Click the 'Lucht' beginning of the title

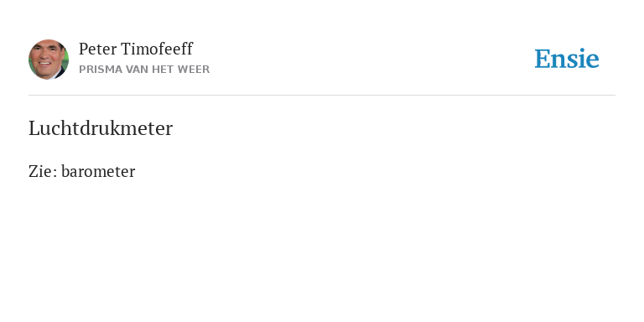54,128
